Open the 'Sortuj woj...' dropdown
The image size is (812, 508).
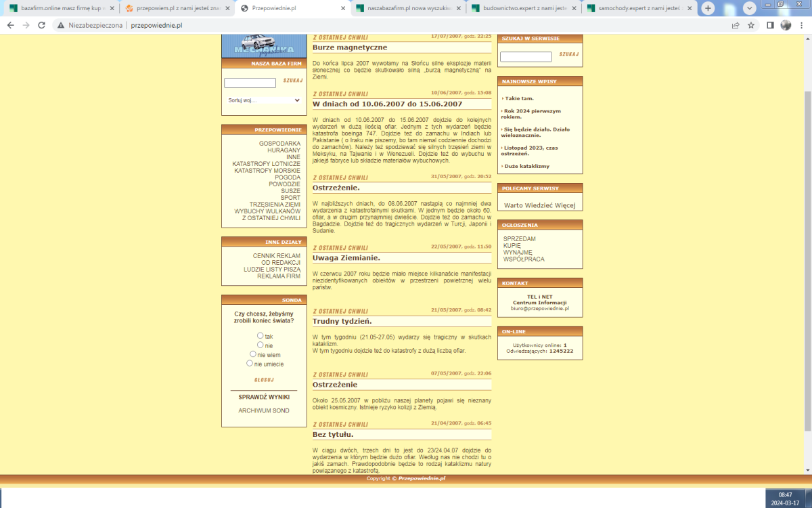coord(264,100)
